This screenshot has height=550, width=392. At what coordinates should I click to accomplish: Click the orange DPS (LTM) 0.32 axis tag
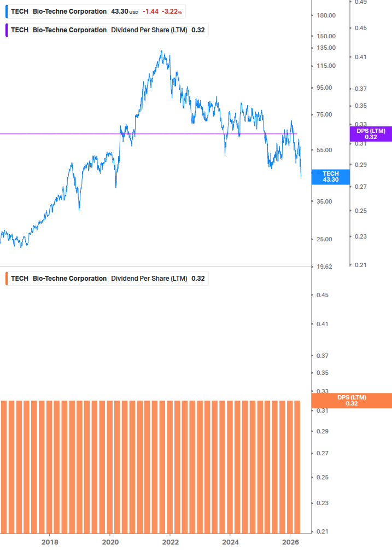(x=352, y=401)
